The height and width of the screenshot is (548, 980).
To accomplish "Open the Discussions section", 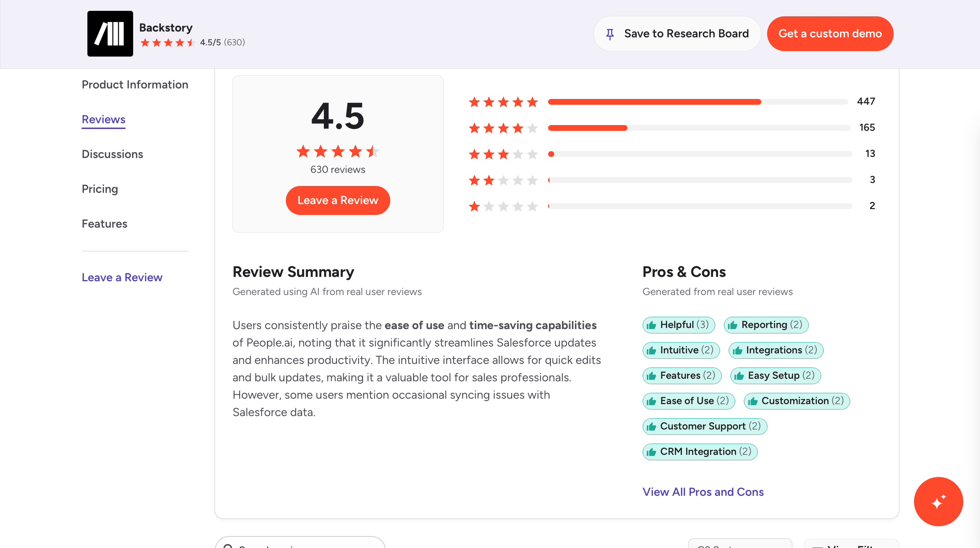I will (112, 154).
